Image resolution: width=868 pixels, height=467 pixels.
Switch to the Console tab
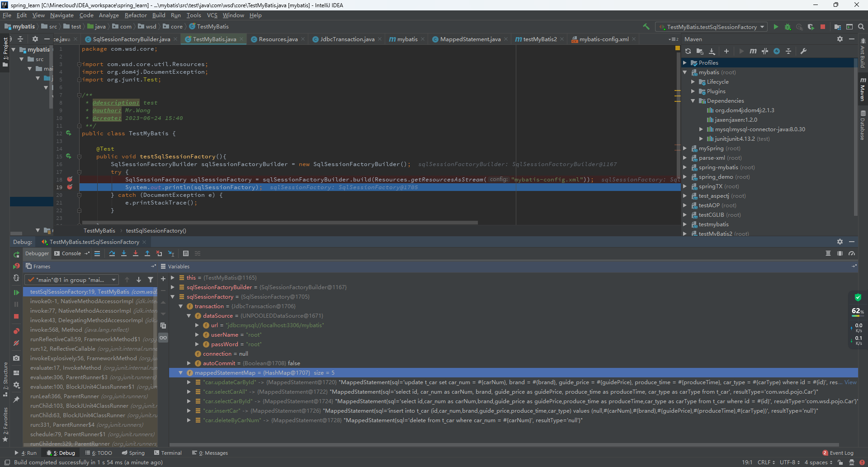[71, 253]
